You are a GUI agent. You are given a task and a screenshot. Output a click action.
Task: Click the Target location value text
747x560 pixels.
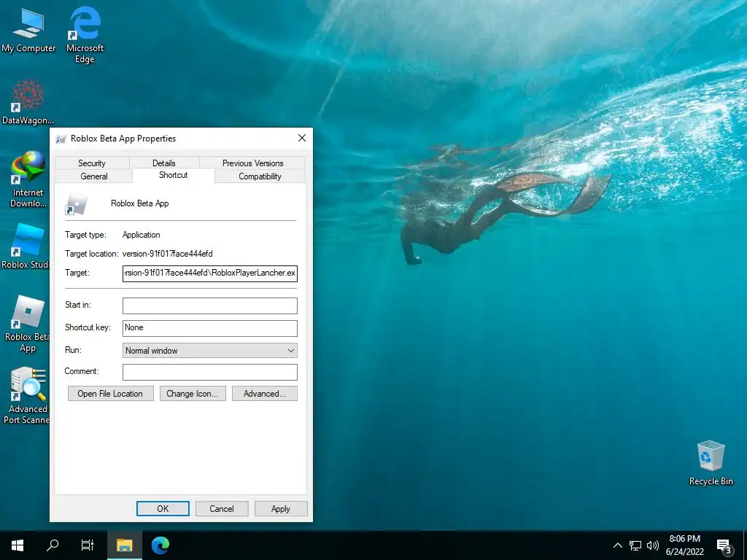pos(167,254)
